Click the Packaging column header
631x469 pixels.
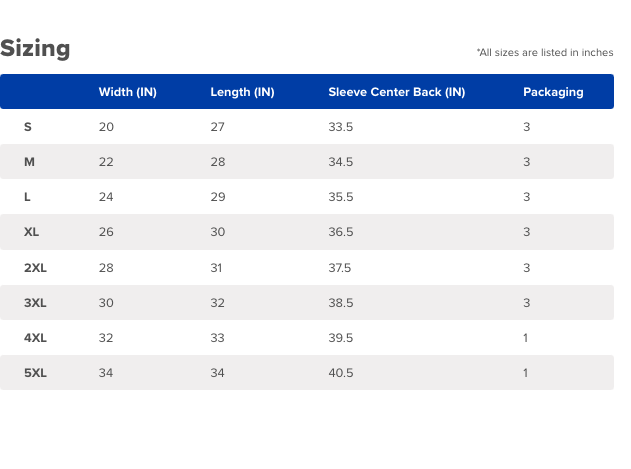(553, 92)
